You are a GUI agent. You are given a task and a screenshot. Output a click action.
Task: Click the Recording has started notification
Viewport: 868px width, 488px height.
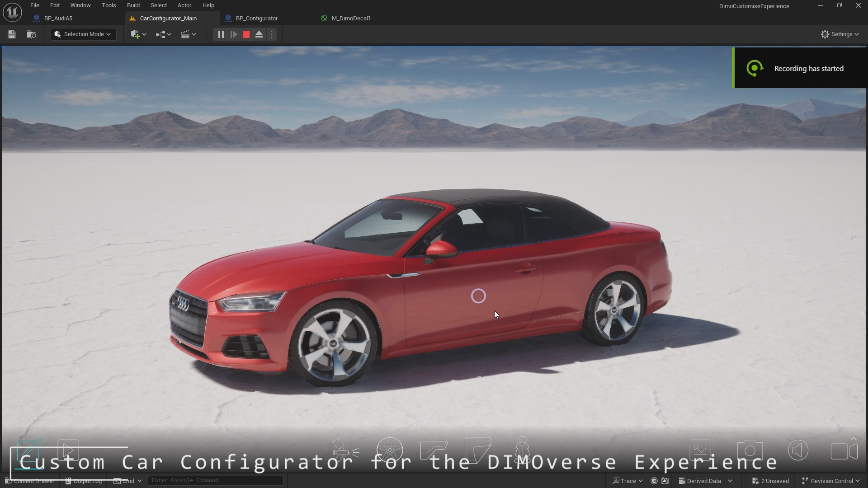(x=799, y=68)
